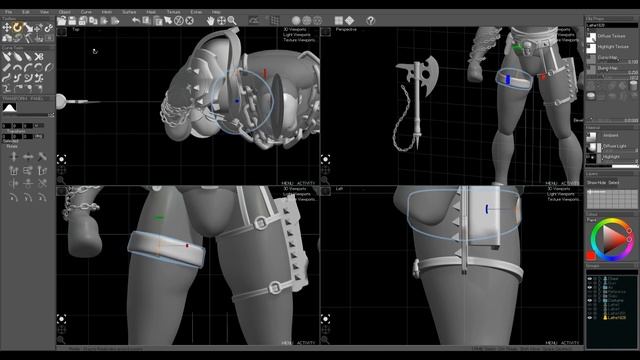This screenshot has width=640, height=360.
Task: Click Texture Viewports in Top viewport
Action: pos(299,40)
